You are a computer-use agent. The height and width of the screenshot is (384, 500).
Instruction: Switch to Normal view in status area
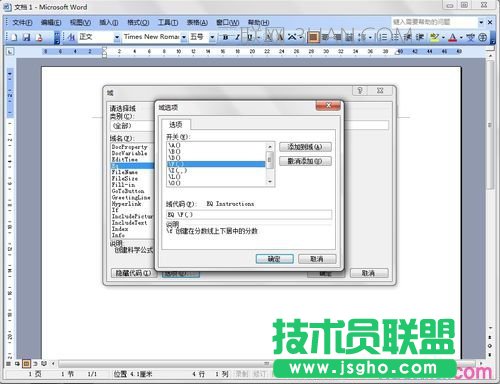[9, 363]
